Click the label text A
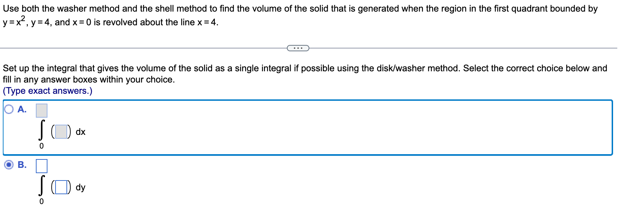Image resolution: width=644 pixels, height=210 pixels. pyautogui.click(x=22, y=110)
